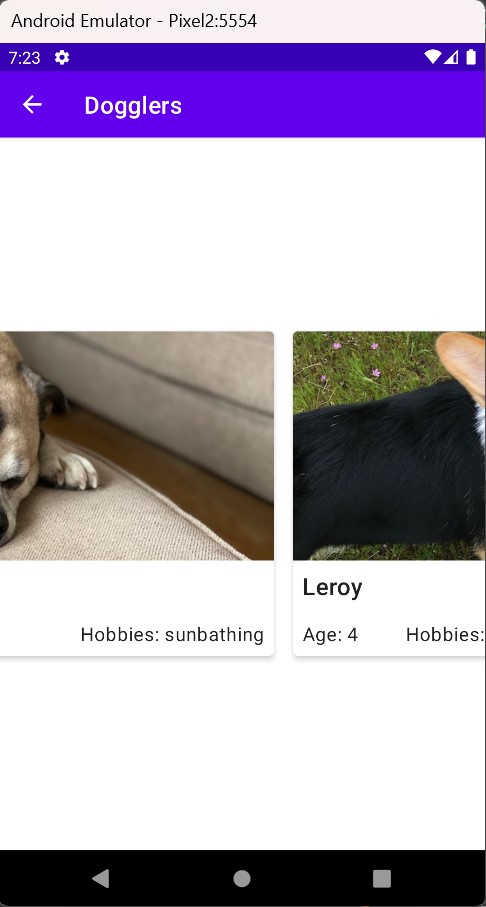Click the Android Emulator Pixel2:5554 window title
Screen dimensions: 486x907
134,21
